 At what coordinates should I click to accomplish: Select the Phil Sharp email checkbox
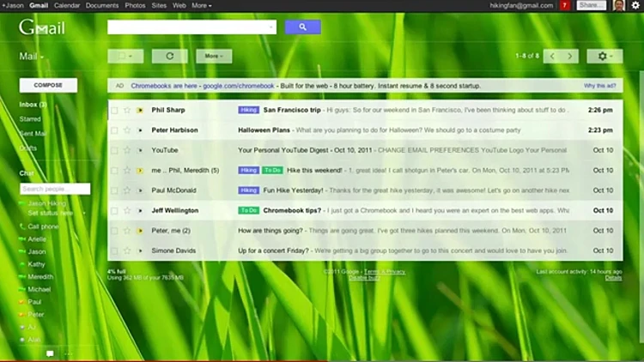[114, 110]
